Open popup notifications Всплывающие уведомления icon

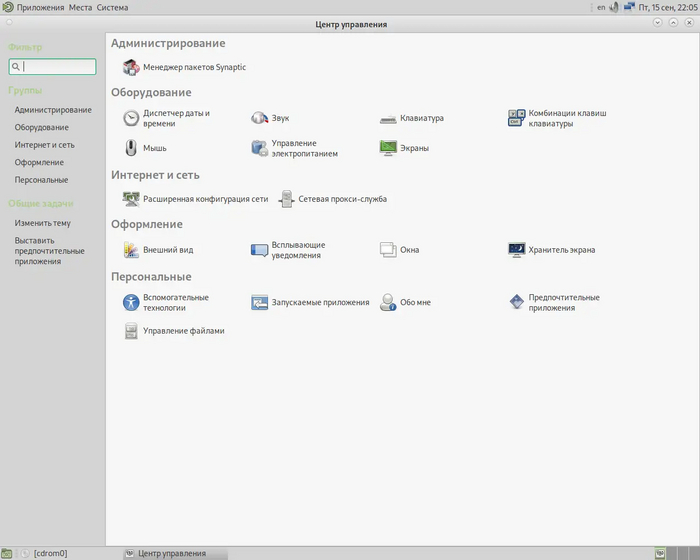pos(259,250)
